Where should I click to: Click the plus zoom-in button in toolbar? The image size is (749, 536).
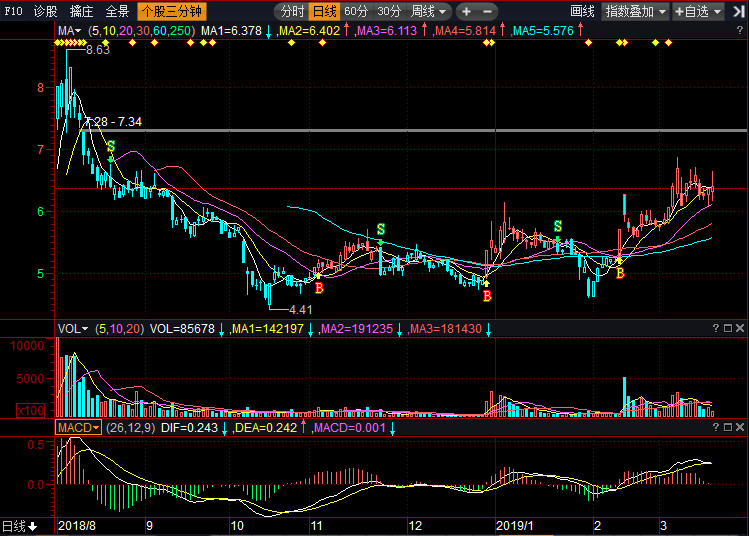(466, 12)
